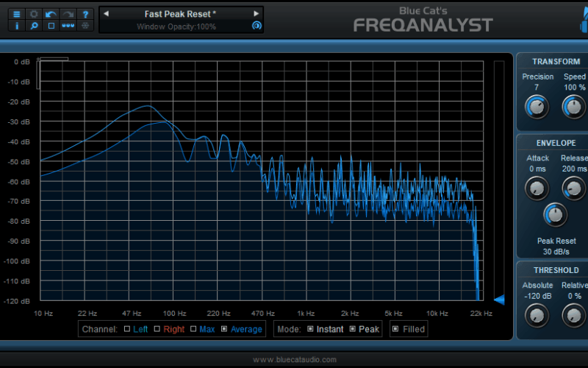Toggle the Peak mode checkbox
Screen dimensions: 588x368
coord(352,329)
